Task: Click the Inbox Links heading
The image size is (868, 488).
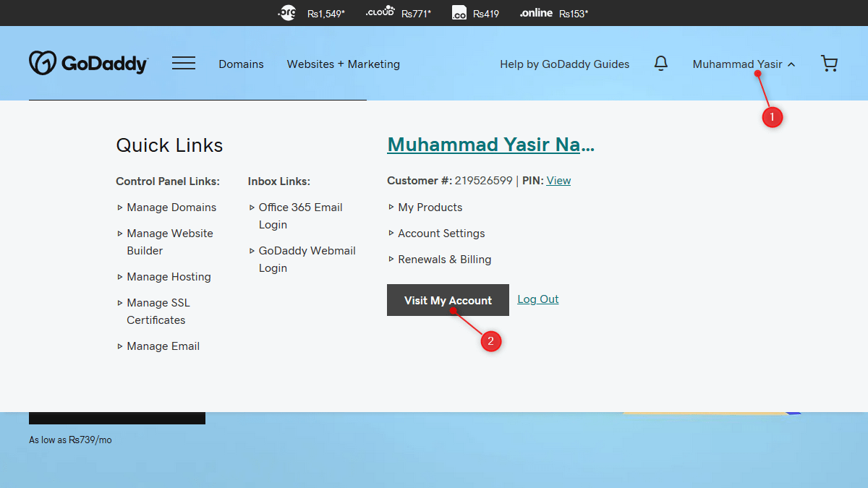Action: pos(278,181)
